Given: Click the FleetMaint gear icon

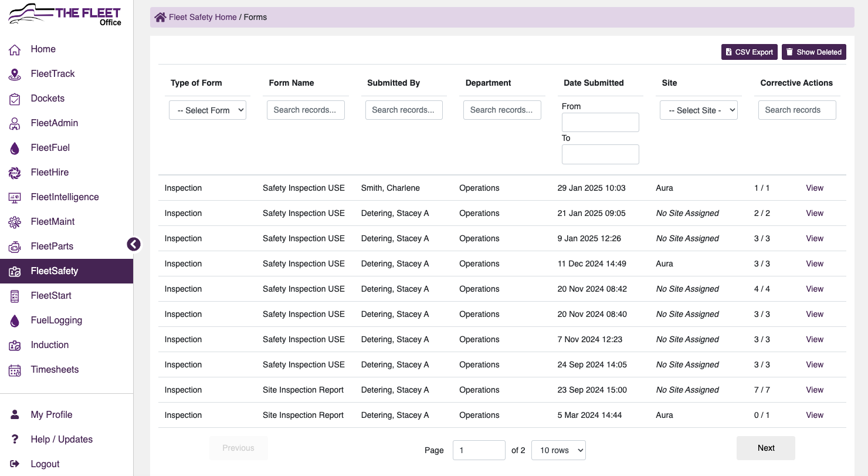Looking at the screenshot, I should point(15,222).
